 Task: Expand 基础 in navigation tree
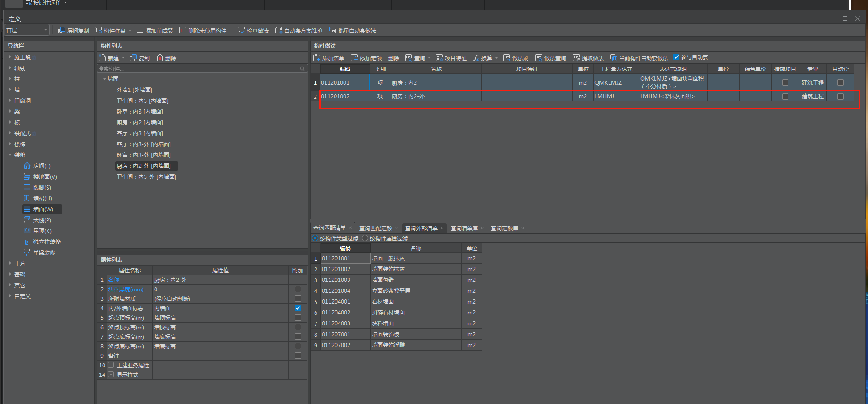coord(10,275)
